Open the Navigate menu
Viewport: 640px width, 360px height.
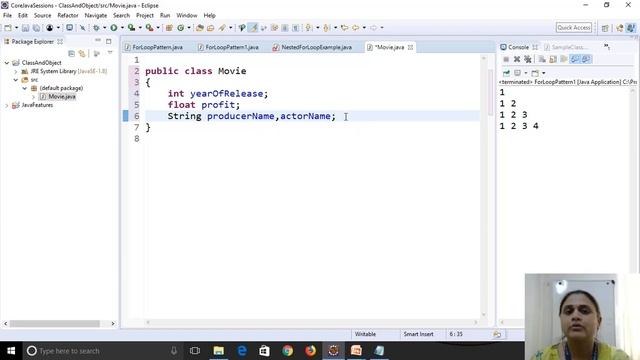pyautogui.click(x=96, y=15)
